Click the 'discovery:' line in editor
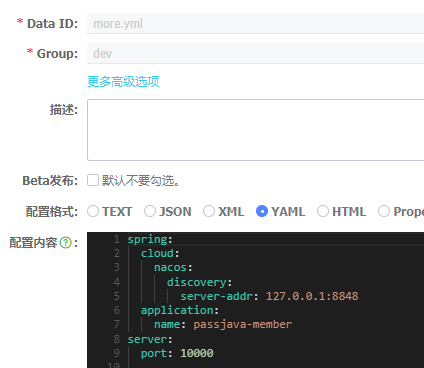Viewport: 424px width, 368px height. tap(199, 282)
